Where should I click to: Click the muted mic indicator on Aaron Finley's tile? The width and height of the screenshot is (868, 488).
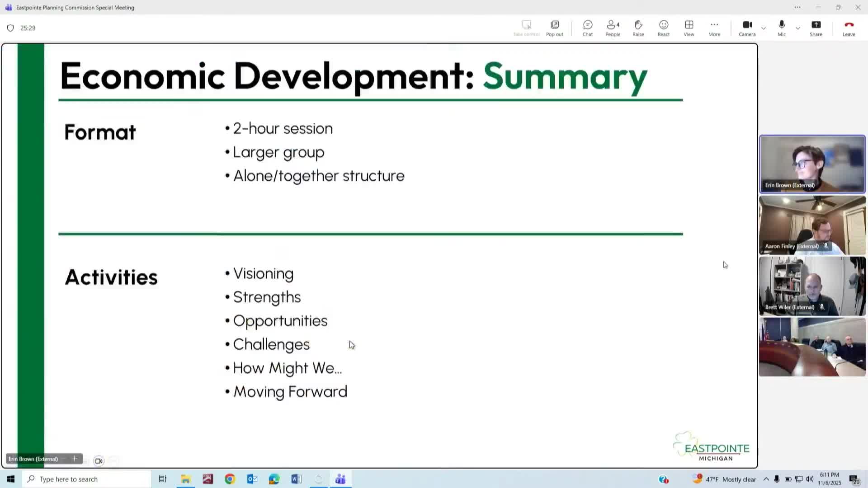[x=826, y=246]
